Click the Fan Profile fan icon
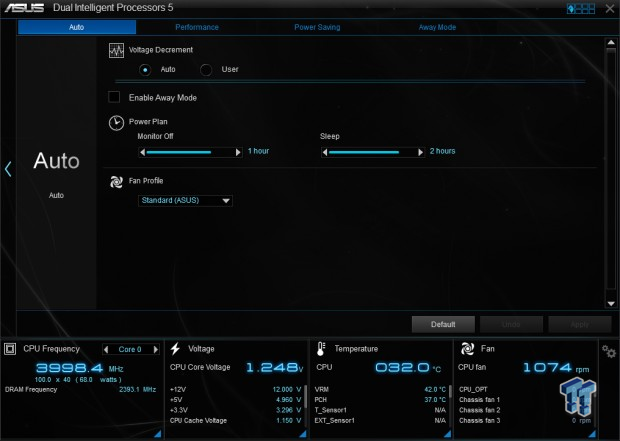Image resolution: width=620 pixels, height=441 pixels. coord(116,182)
